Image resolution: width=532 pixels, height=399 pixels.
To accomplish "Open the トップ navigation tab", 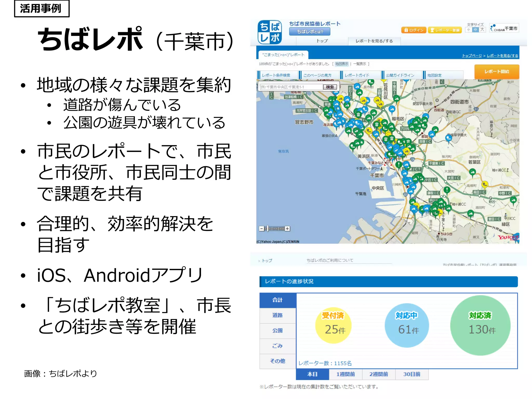I will click(322, 41).
